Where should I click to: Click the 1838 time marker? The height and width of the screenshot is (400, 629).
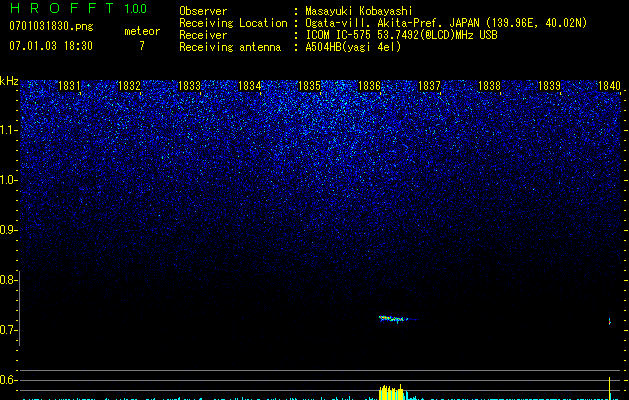click(489, 86)
